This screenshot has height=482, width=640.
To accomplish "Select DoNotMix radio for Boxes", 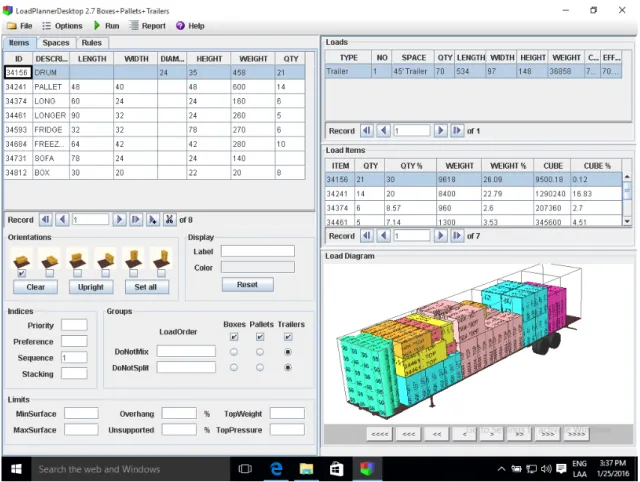I will 234,351.
